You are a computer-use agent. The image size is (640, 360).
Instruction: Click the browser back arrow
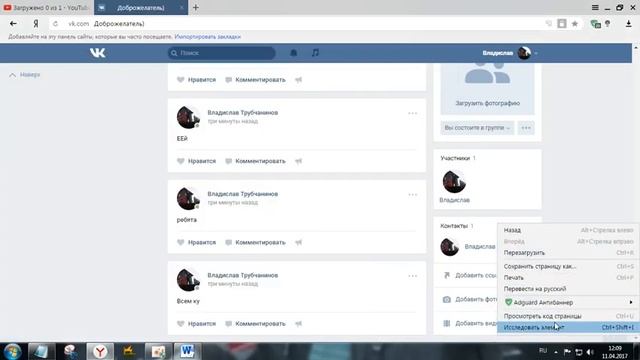click(13, 24)
